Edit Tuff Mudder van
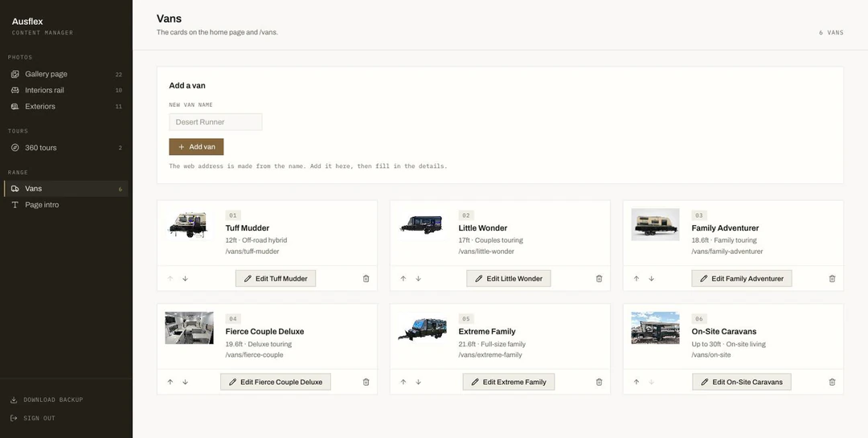868x438 pixels. (276, 279)
